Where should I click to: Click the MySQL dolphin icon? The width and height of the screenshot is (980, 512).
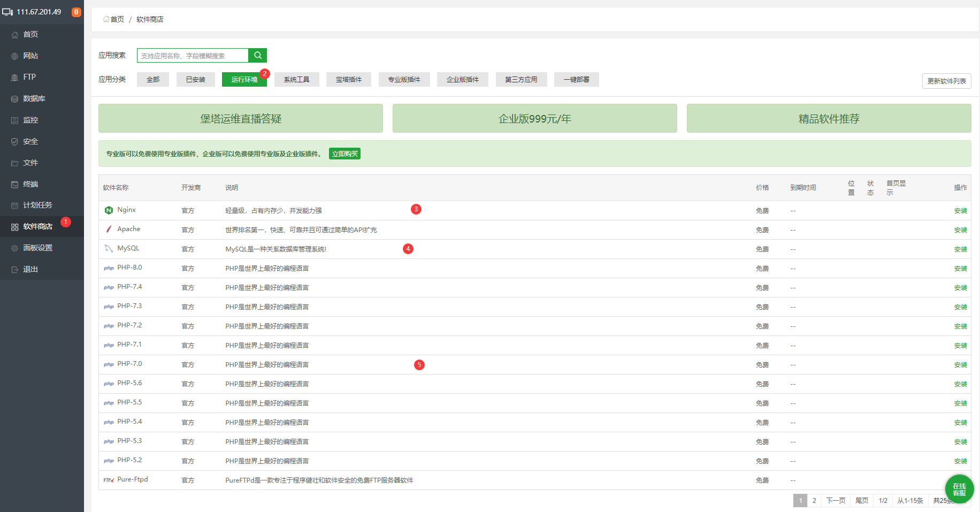click(109, 249)
